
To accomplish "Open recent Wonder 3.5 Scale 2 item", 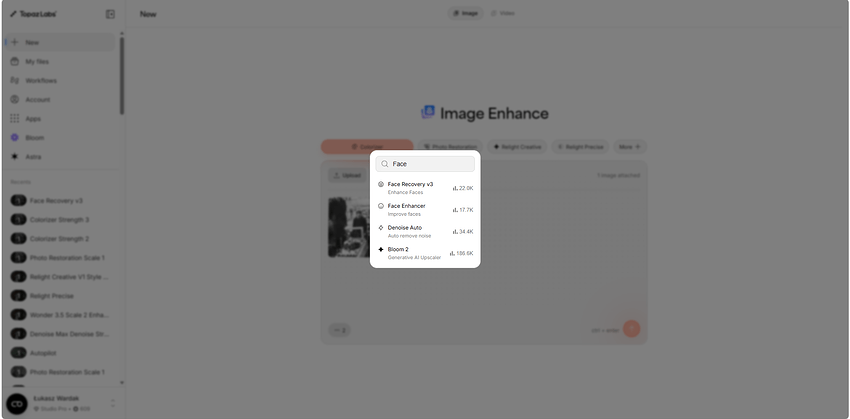I will click(60, 315).
